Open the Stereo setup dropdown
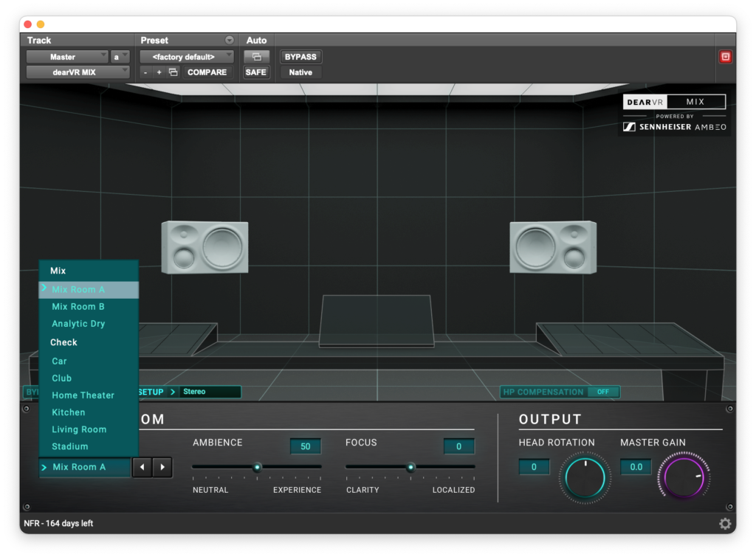 click(x=210, y=392)
